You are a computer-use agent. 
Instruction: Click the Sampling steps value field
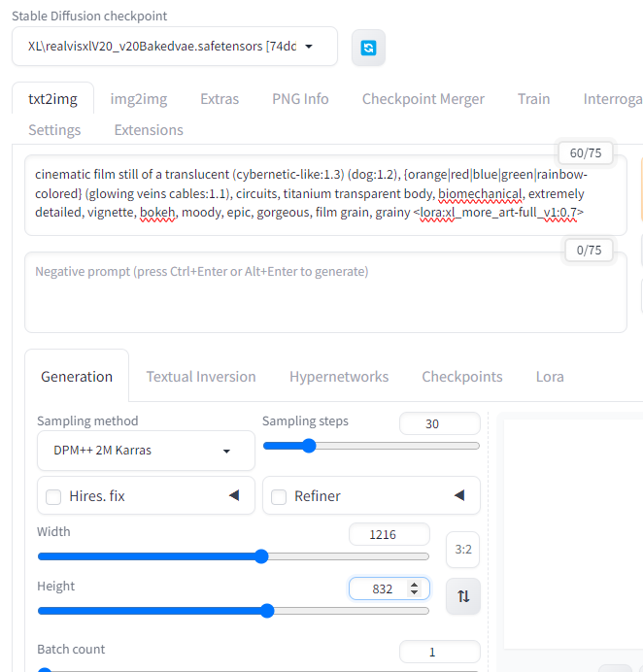click(439, 423)
